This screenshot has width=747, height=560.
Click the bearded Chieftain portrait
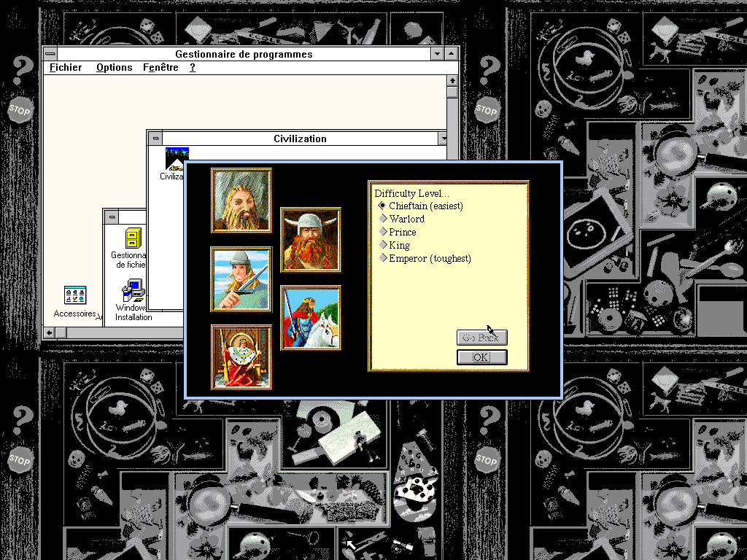[241, 201]
